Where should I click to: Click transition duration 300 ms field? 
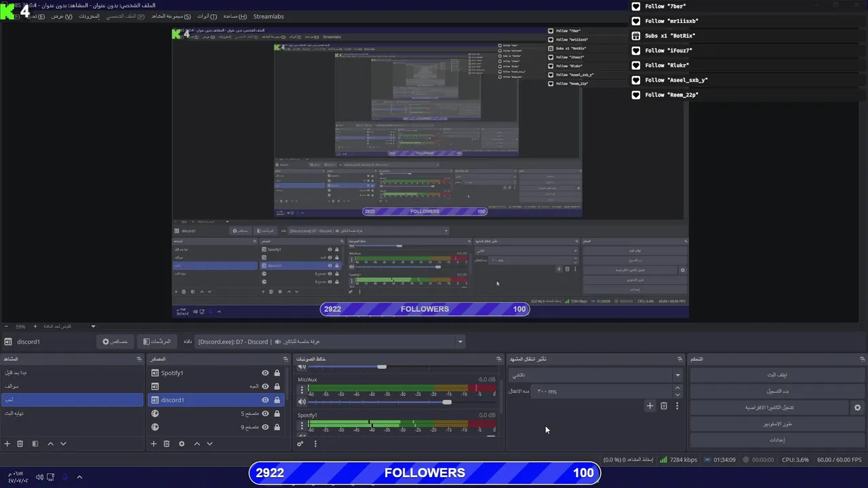601,391
